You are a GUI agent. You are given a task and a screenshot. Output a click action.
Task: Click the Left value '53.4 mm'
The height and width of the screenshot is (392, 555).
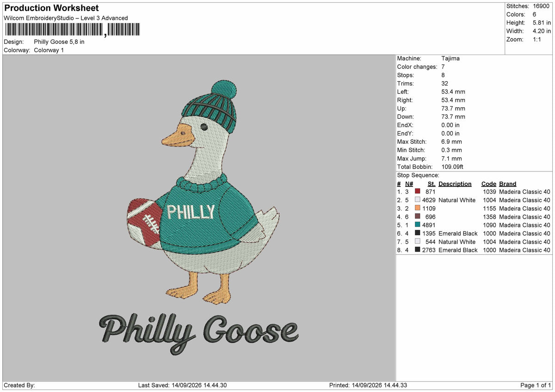coord(453,92)
